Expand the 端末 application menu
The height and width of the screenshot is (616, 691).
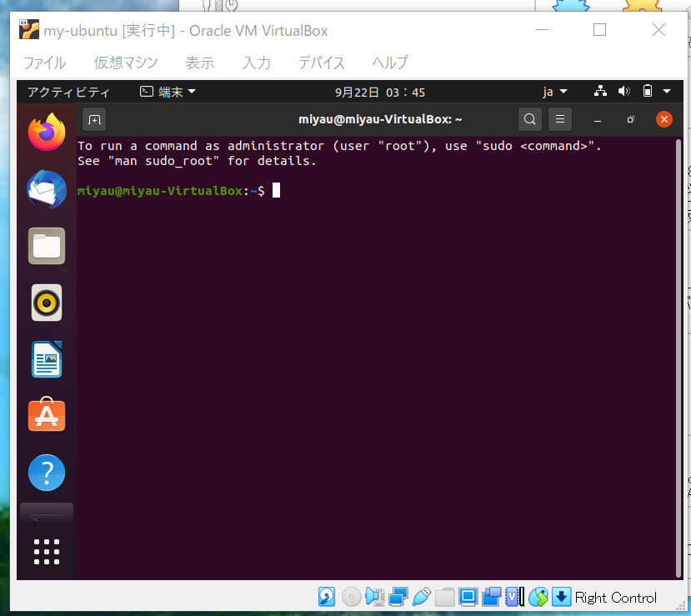click(x=168, y=92)
